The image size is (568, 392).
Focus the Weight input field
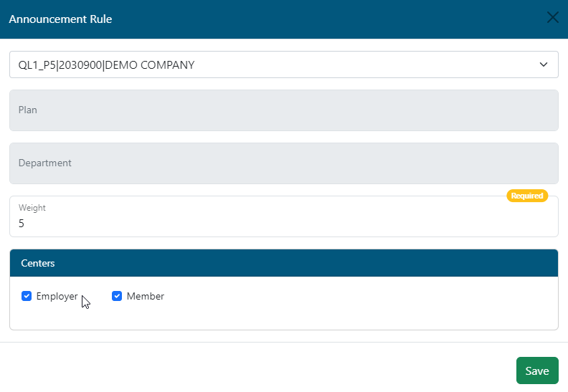(283, 216)
